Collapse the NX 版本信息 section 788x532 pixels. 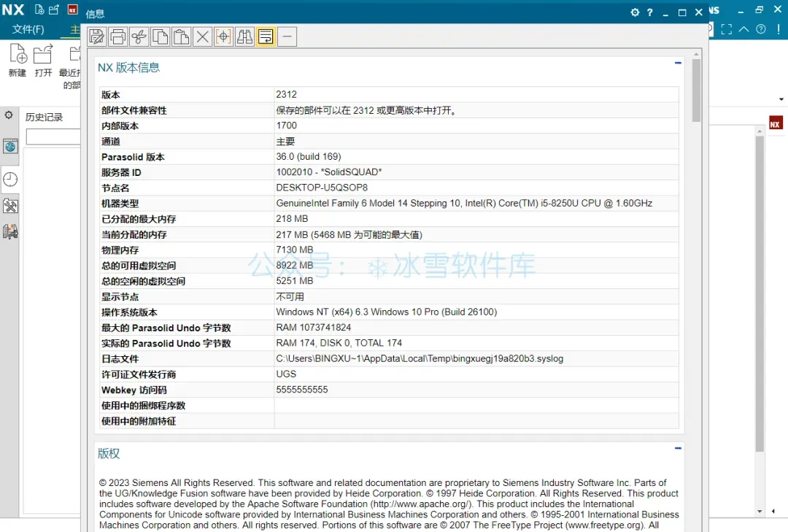pos(678,63)
